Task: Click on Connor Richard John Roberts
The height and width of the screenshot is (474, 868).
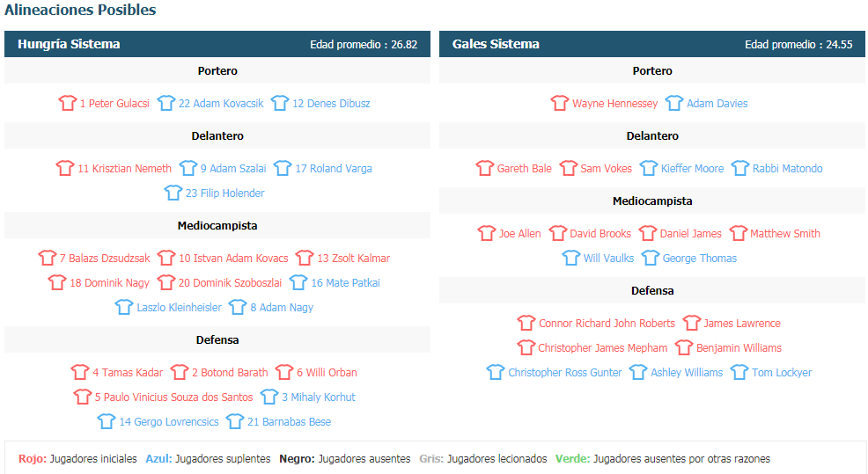Action: coord(607,324)
